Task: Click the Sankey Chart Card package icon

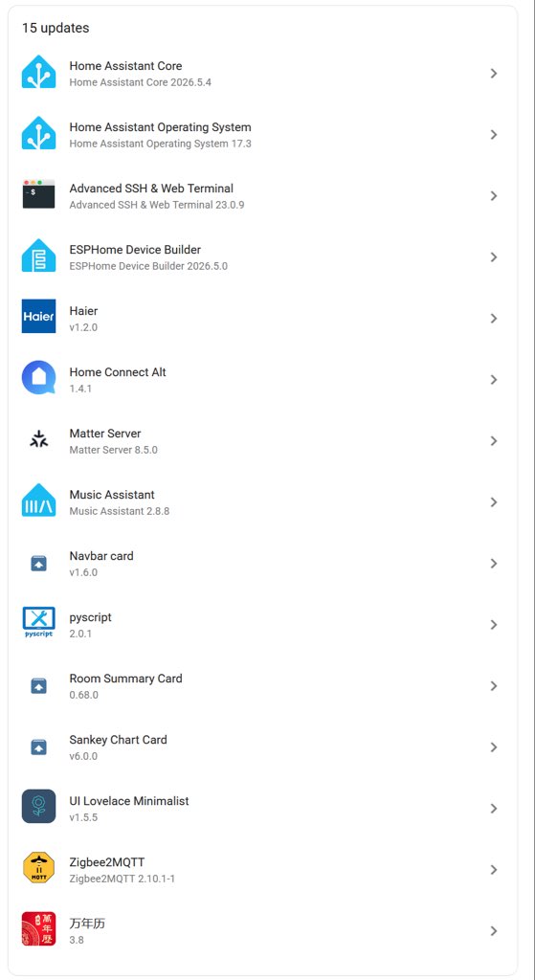Action: (38, 746)
